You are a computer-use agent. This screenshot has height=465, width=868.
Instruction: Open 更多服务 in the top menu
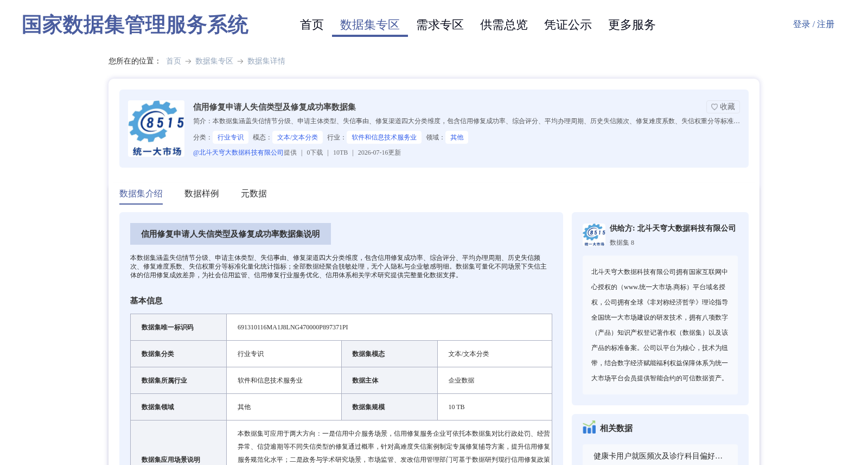tap(632, 25)
